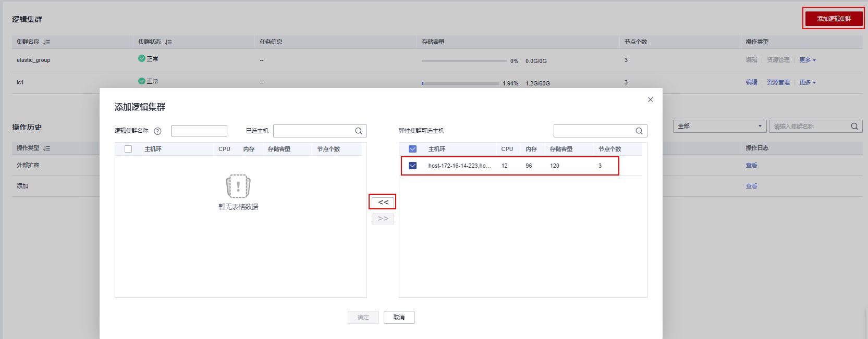Click 编辑 for elastic_group row

click(751, 60)
